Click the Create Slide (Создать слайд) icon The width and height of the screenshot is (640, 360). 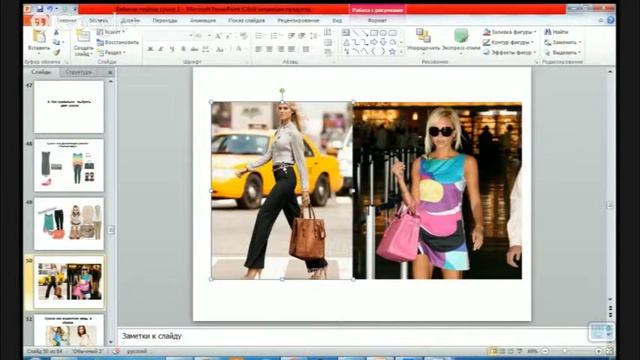(x=84, y=36)
